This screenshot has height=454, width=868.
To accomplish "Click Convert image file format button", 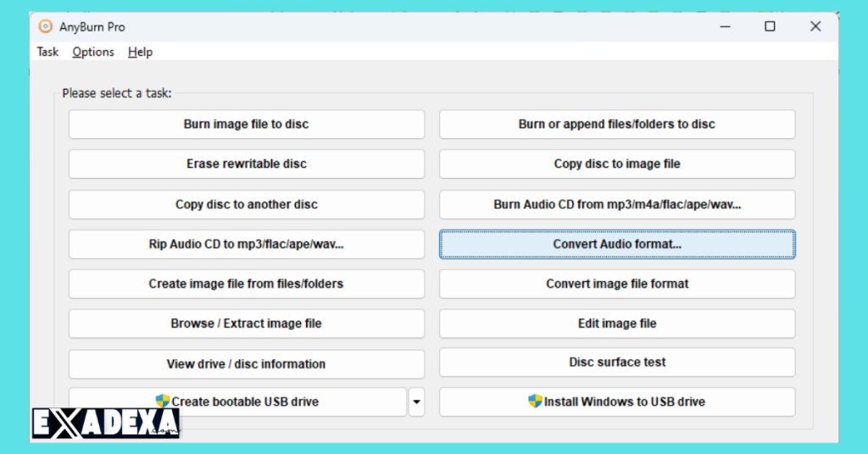I will point(616,284).
